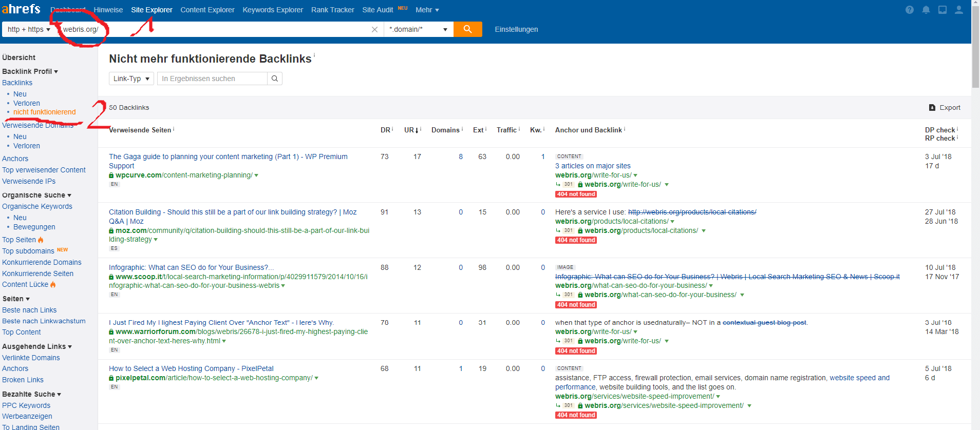Image resolution: width=980 pixels, height=430 pixels.
Task: Open Site Audit
Action: coord(378,10)
